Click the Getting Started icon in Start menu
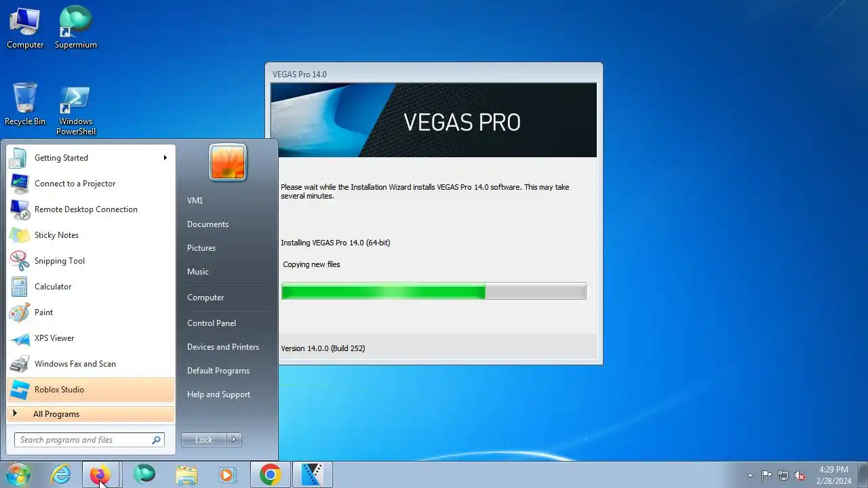868x488 pixels. (x=19, y=158)
